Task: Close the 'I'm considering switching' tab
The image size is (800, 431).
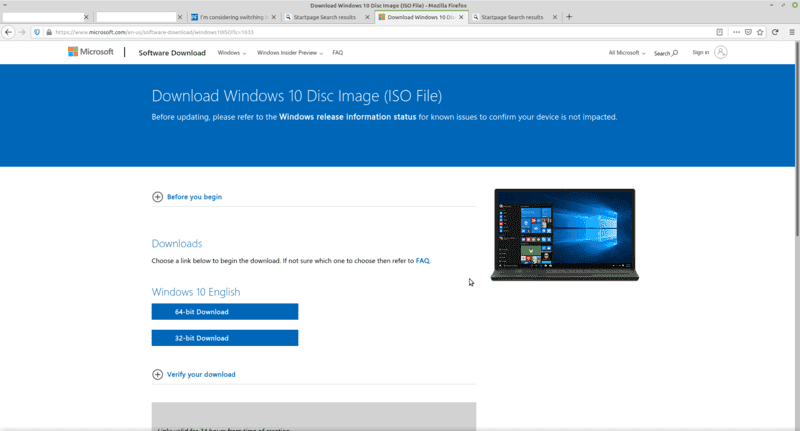Action: (x=274, y=17)
